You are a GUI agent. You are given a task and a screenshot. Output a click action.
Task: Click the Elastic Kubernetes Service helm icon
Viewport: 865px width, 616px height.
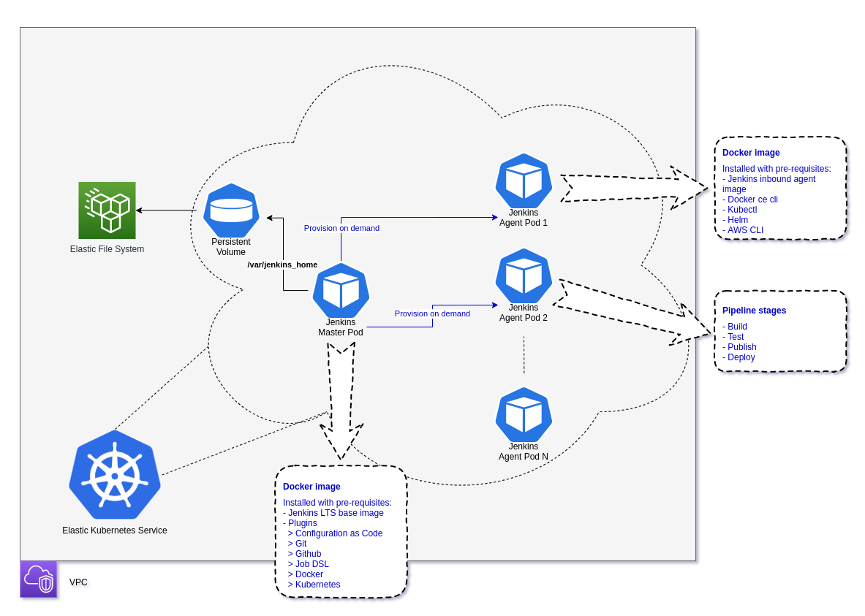pyautogui.click(x=115, y=475)
